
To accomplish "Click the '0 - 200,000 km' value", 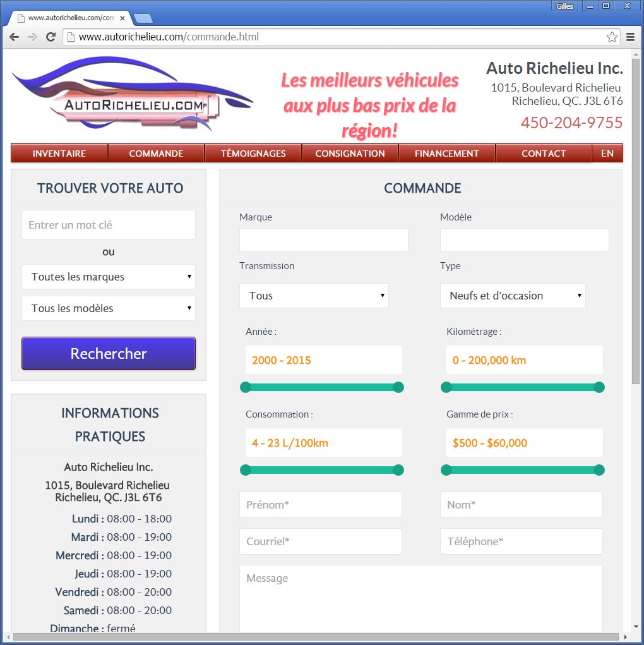I will (x=489, y=360).
